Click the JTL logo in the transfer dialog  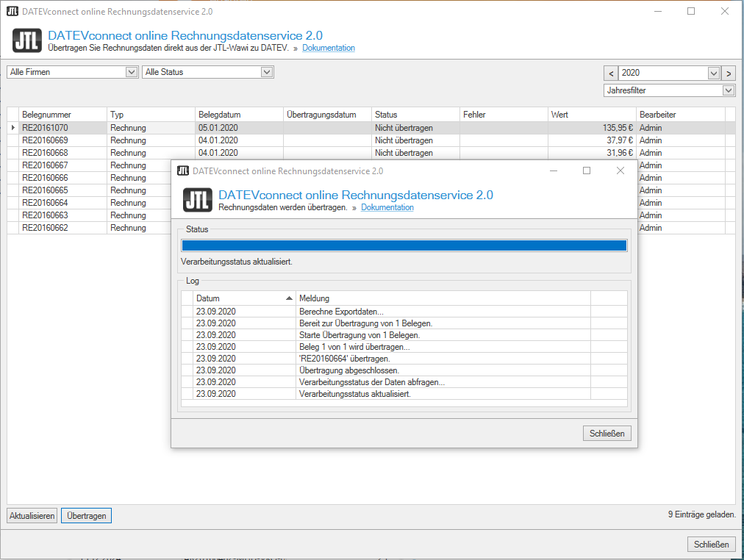[197, 200]
